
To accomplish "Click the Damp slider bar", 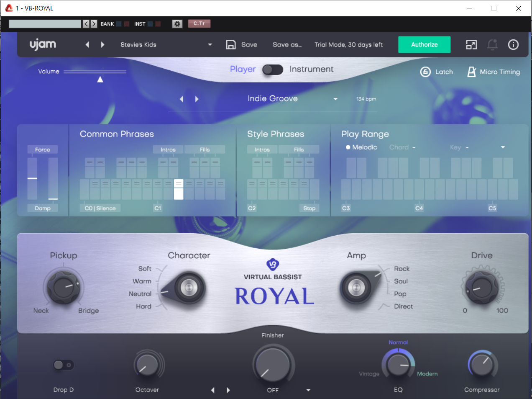I will click(x=53, y=179).
